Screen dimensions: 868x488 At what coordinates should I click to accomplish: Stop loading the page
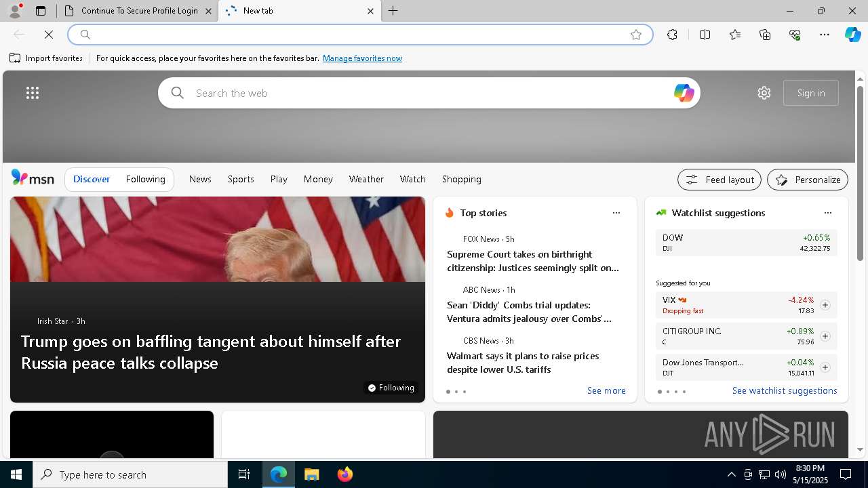[49, 35]
